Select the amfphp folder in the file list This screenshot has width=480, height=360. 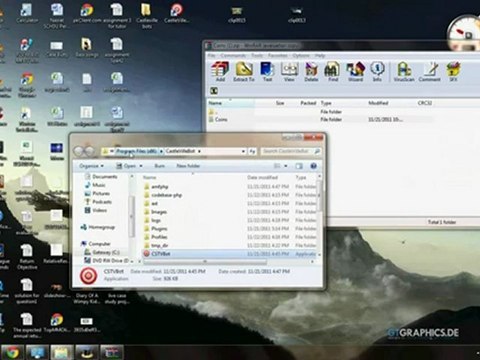coord(229,187)
